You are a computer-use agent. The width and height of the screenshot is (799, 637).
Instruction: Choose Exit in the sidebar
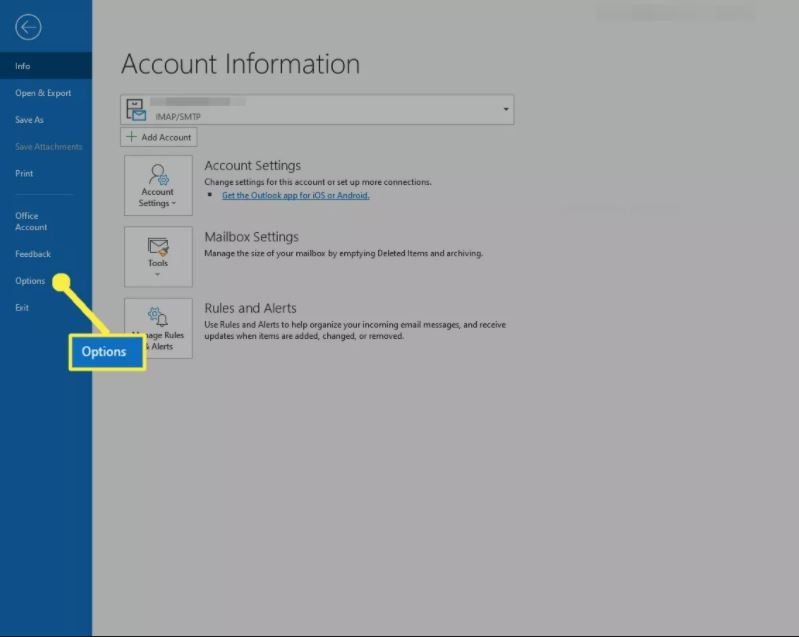[x=22, y=308]
